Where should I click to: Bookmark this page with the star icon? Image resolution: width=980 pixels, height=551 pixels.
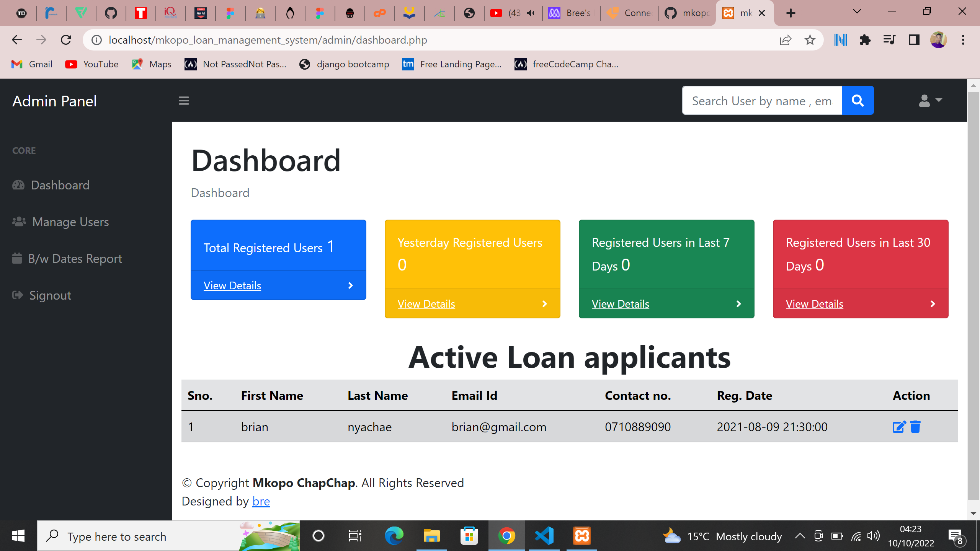click(810, 39)
